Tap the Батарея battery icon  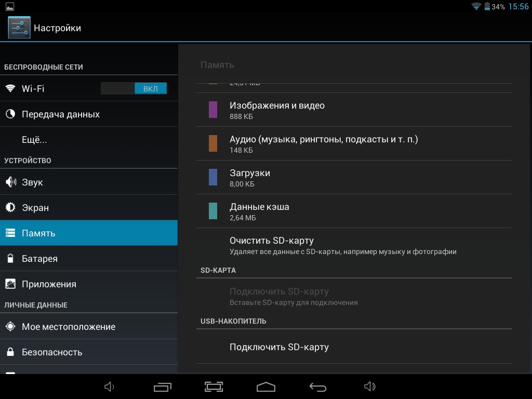pos(10,259)
